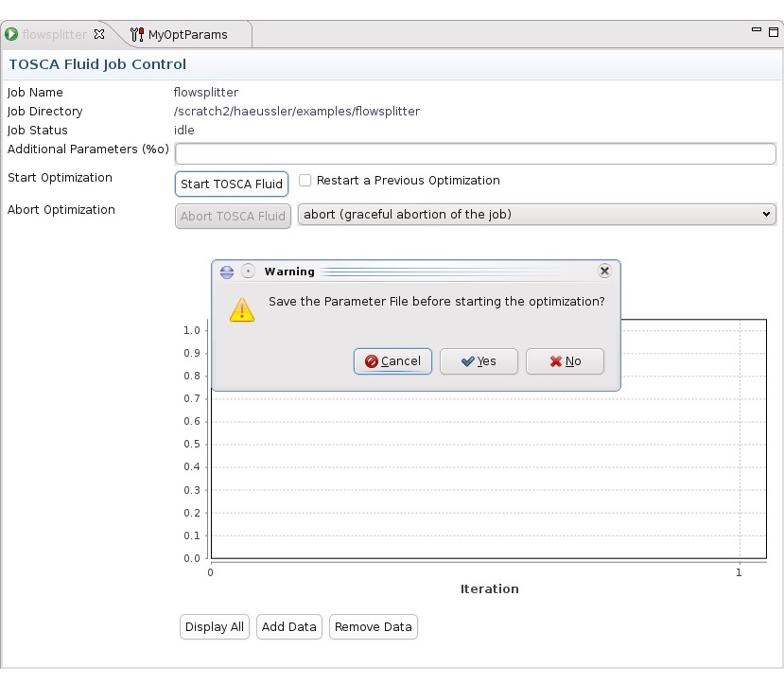Click the Abort TOSCA Fluid button
The height and width of the screenshot is (684, 784).
(x=233, y=216)
